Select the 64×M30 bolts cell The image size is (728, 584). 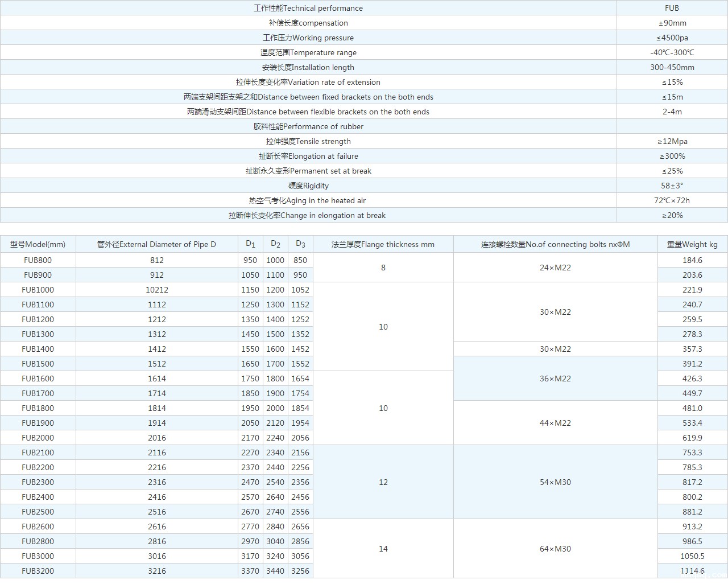pos(555,549)
